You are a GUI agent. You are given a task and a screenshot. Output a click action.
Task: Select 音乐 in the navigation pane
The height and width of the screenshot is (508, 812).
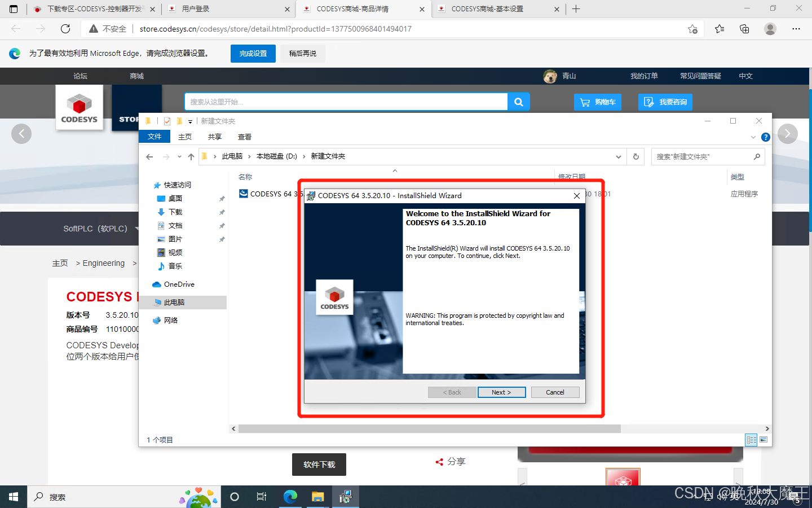click(x=175, y=266)
